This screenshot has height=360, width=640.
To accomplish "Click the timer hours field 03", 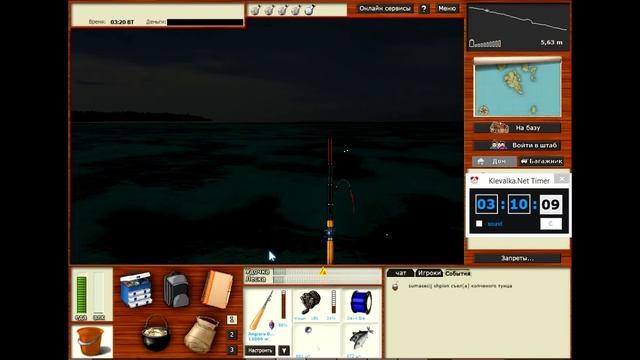I will pyautogui.click(x=487, y=204).
